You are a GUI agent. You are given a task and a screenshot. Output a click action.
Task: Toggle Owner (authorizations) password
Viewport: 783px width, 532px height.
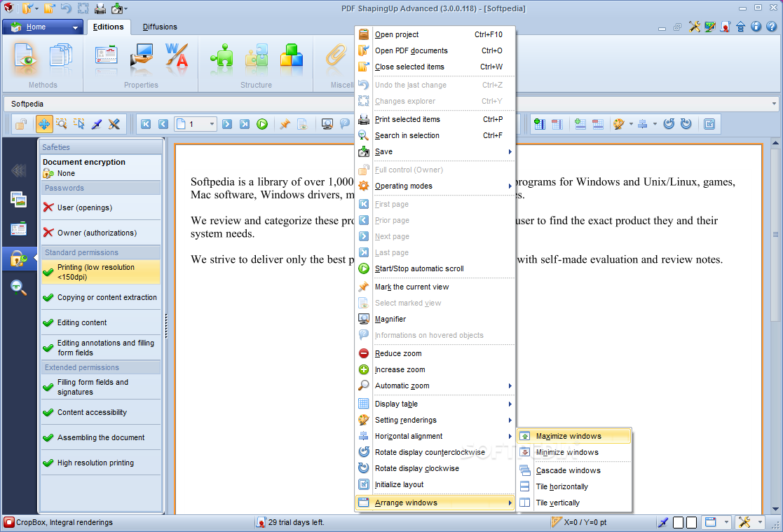click(101, 233)
